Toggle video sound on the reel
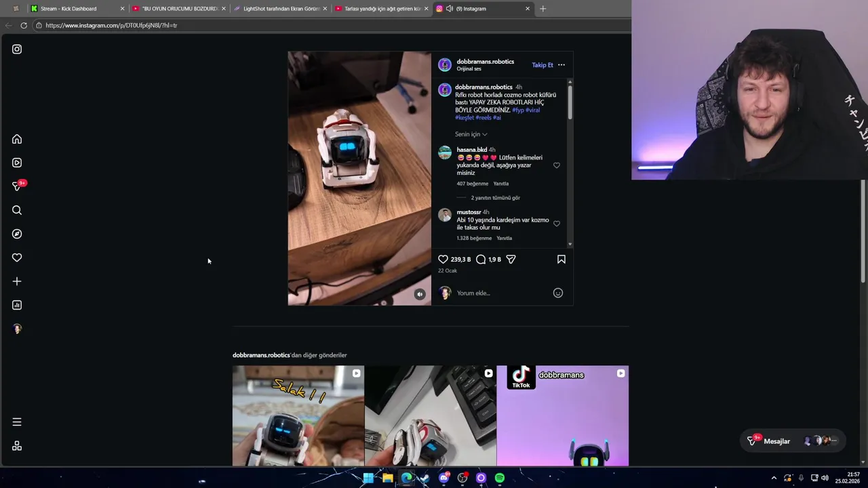The height and width of the screenshot is (488, 868). [420, 294]
